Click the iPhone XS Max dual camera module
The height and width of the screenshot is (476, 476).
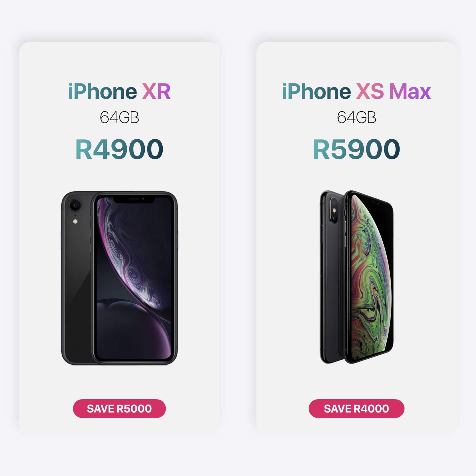tap(334, 210)
